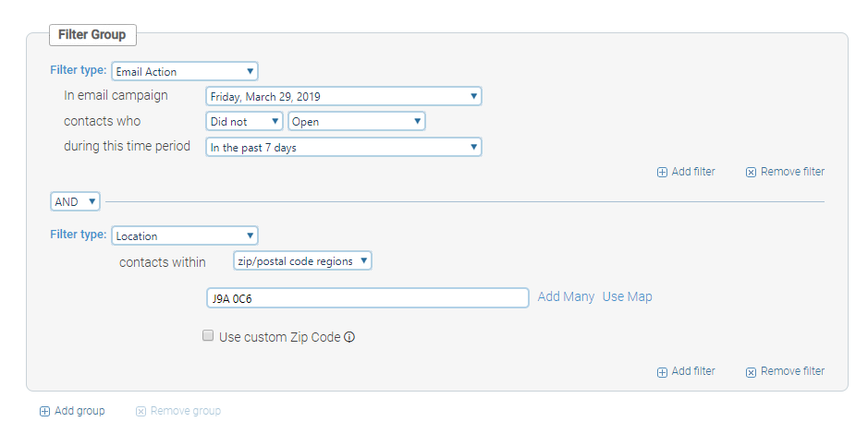
Task: Enable the Use custom Zip Code checkbox
Action: 208,336
